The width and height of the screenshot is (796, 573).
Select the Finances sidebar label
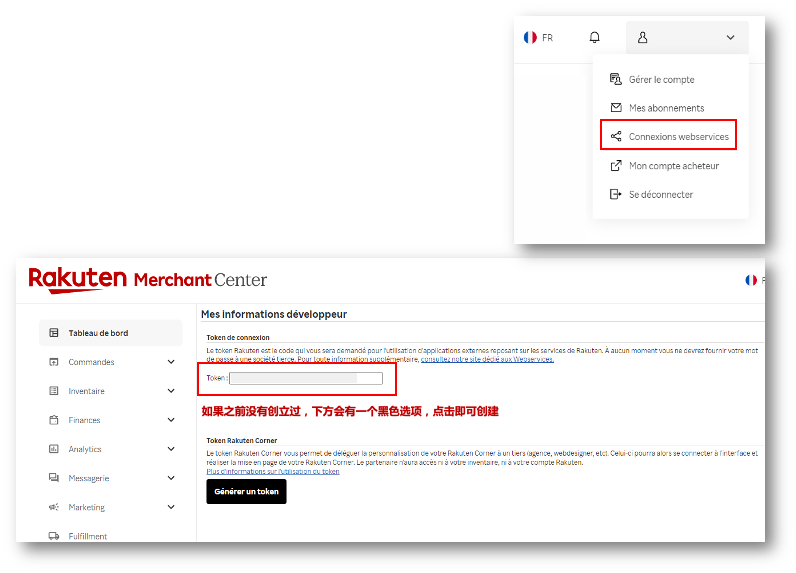pyautogui.click(x=84, y=420)
